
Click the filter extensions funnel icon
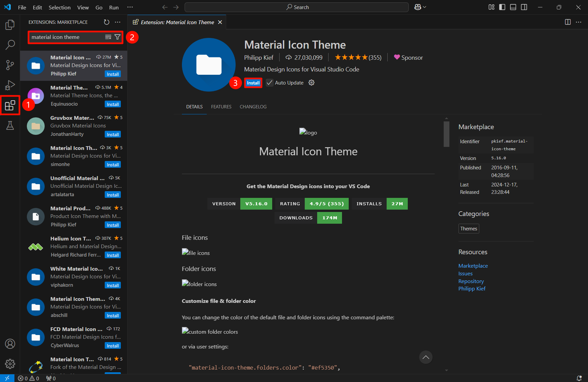click(x=117, y=37)
